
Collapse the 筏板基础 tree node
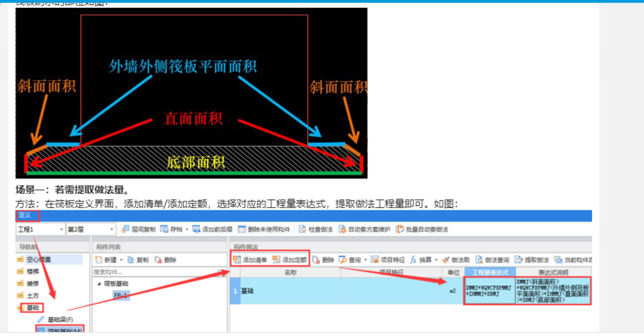[x=99, y=284]
